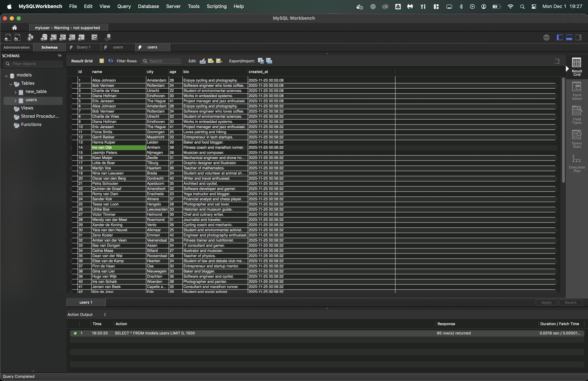Create a new view icon
The image size is (588, 381).
[63, 37]
